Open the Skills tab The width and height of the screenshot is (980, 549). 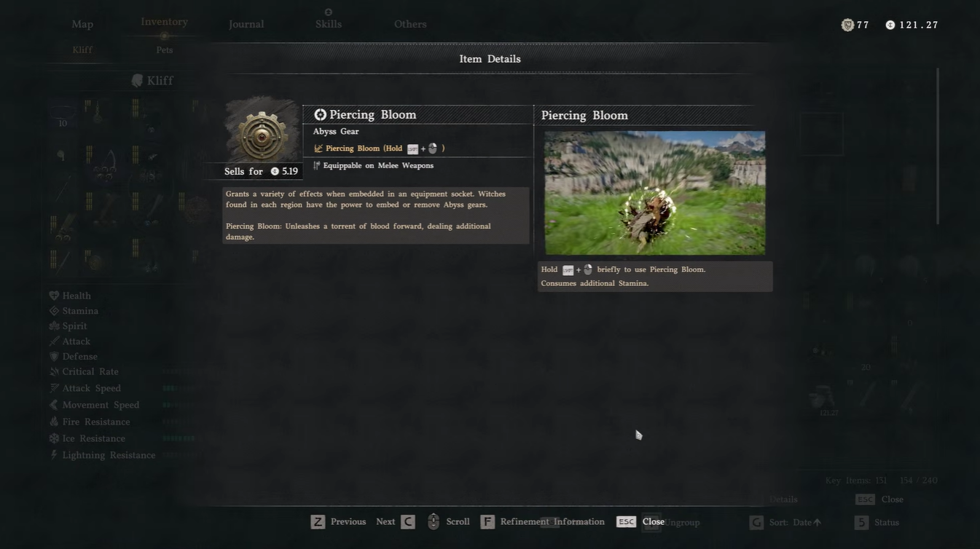pos(329,24)
